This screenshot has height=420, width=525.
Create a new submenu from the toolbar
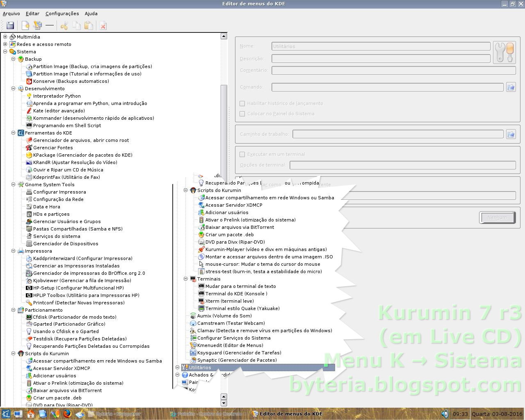pyautogui.click(x=37, y=25)
